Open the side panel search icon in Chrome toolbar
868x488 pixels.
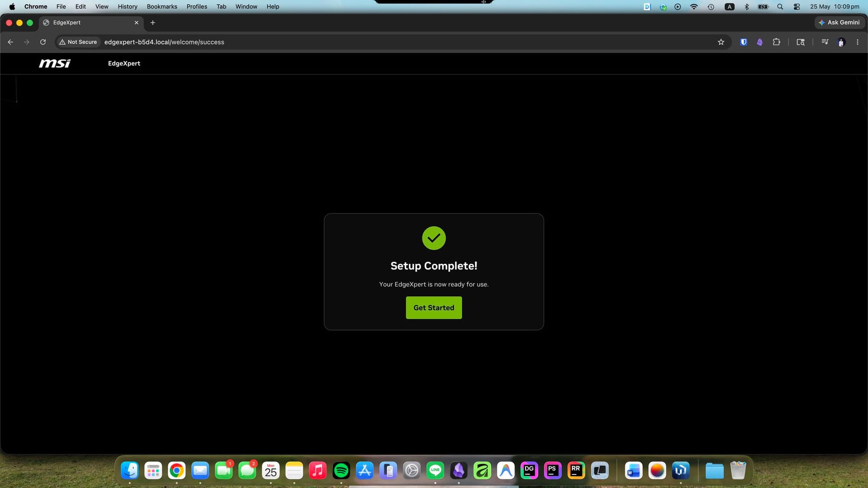pos(800,42)
